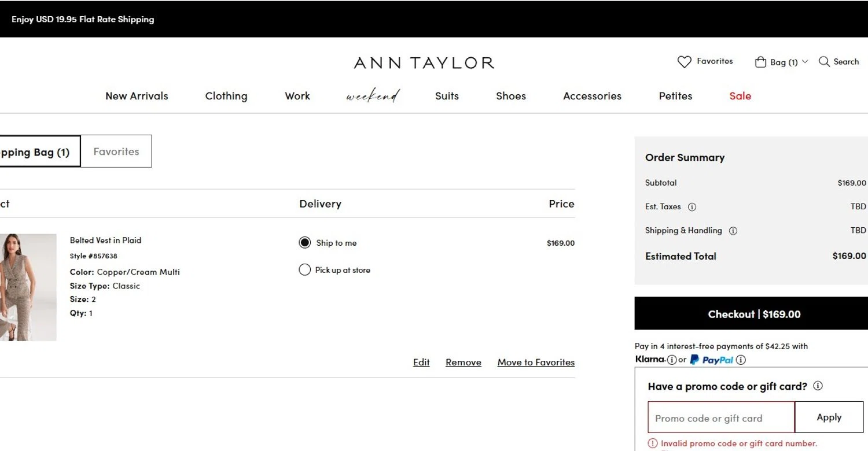
Task: Click the Ann Taylor logo
Action: coord(424,62)
